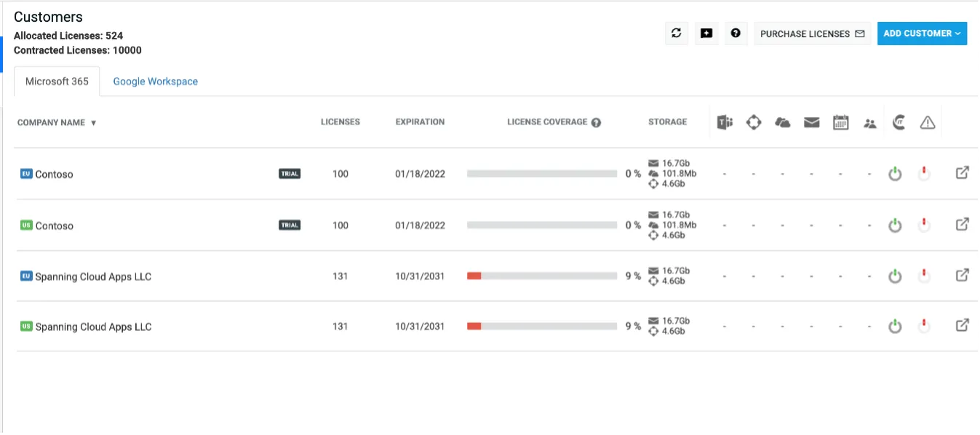This screenshot has height=435, width=980.
Task: Click the OneDrive cloud column icon
Action: [x=783, y=123]
